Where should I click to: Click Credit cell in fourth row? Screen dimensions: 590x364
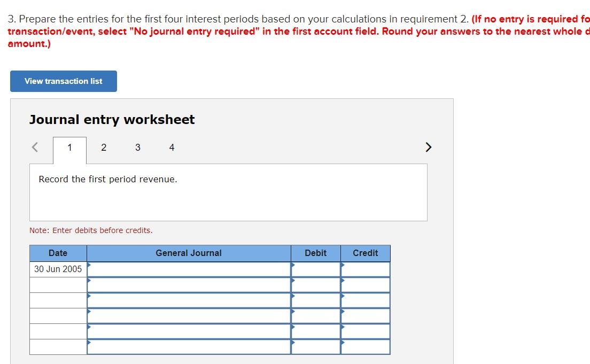click(366, 316)
